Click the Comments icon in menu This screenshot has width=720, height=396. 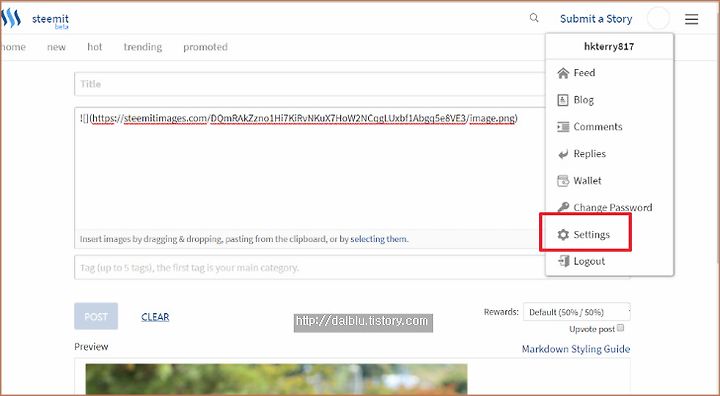click(x=563, y=127)
